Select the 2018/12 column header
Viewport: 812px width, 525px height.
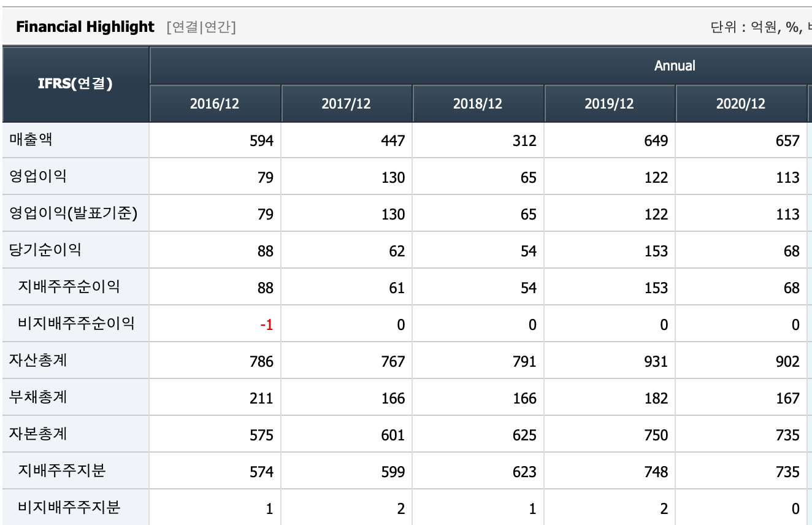pyautogui.click(x=478, y=103)
